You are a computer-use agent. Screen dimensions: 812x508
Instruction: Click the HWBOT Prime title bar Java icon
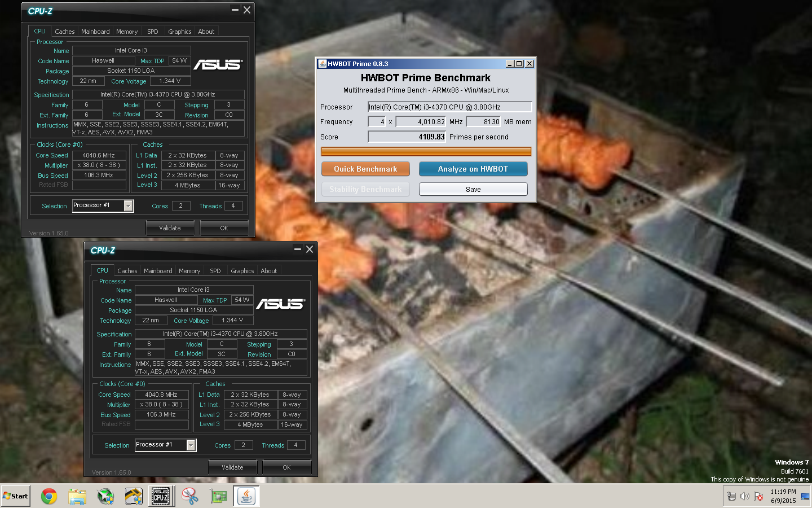pos(322,64)
